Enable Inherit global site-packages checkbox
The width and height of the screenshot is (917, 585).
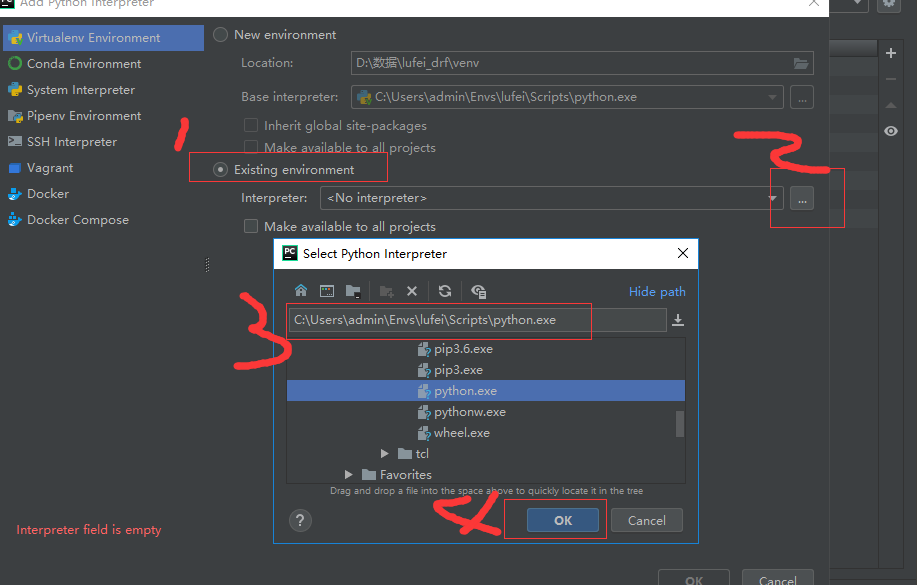tap(251, 125)
